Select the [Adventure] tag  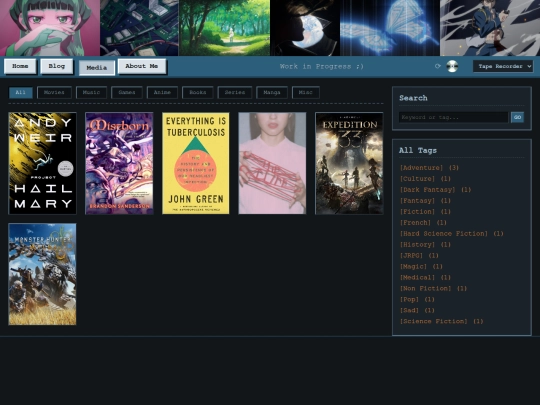[x=421, y=168]
